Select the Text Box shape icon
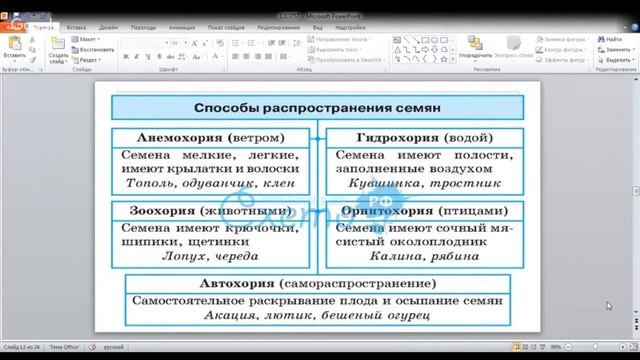Screen dimensions: 640x360 pos(397,40)
